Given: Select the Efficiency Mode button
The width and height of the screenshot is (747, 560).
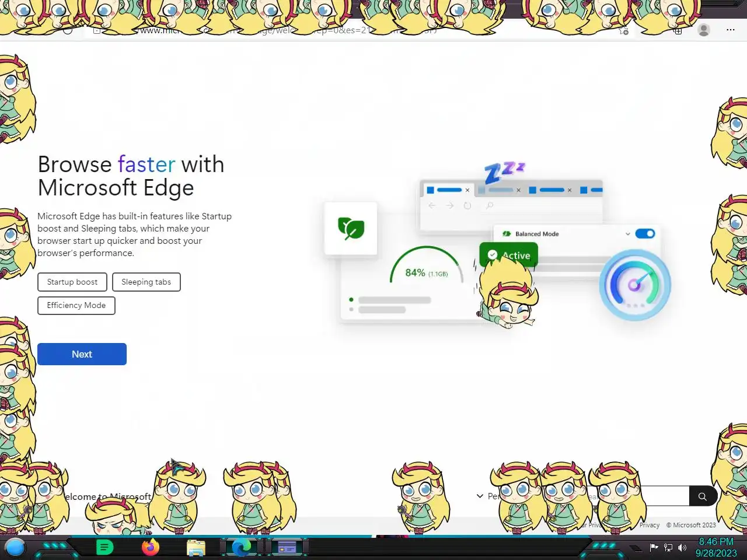Looking at the screenshot, I should 76,305.
